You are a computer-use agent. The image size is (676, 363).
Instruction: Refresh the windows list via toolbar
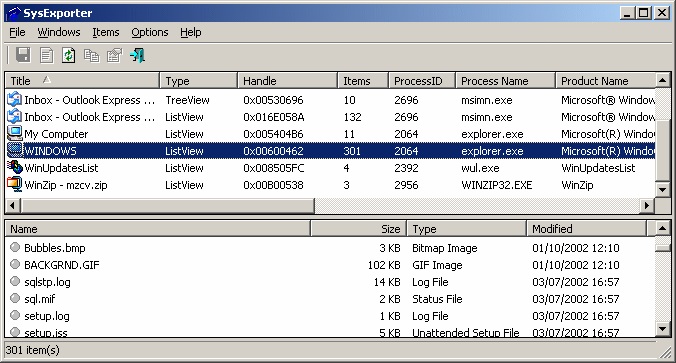(69, 55)
